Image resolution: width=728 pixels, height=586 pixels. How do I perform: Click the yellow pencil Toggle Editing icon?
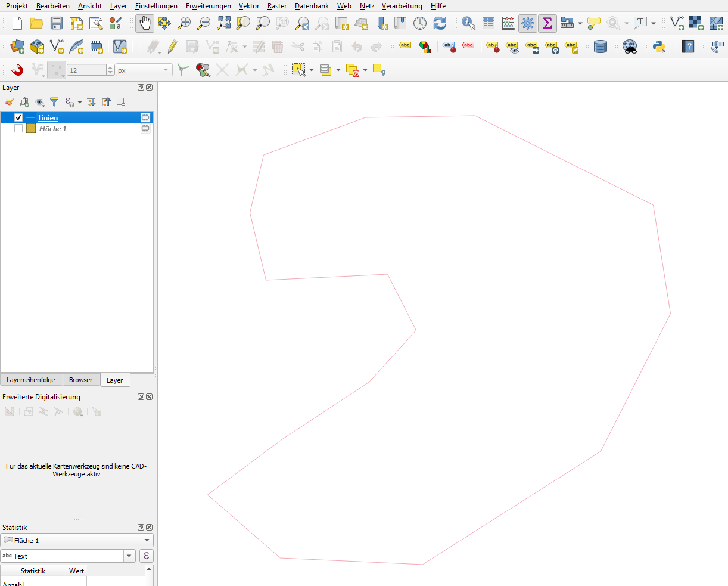(173, 46)
